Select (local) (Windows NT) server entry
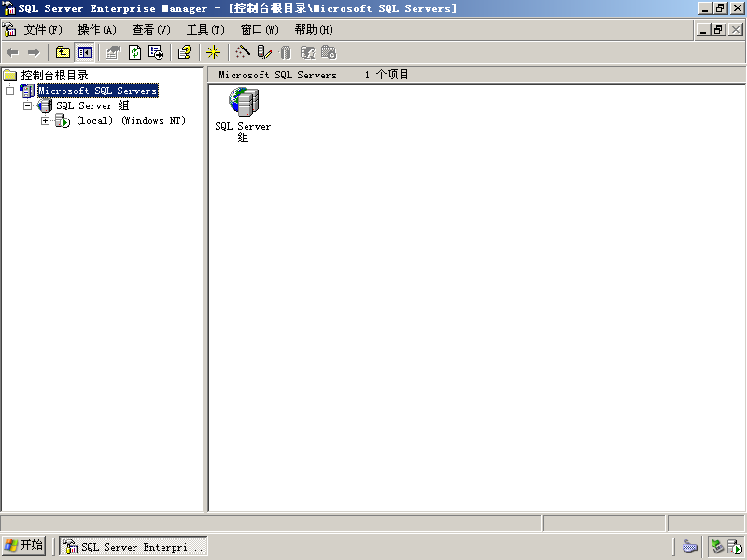Screen dimensions: 747x560 [x=131, y=121]
